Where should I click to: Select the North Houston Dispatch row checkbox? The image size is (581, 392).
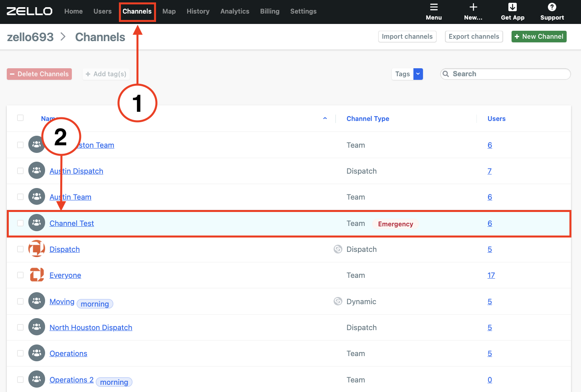click(20, 327)
